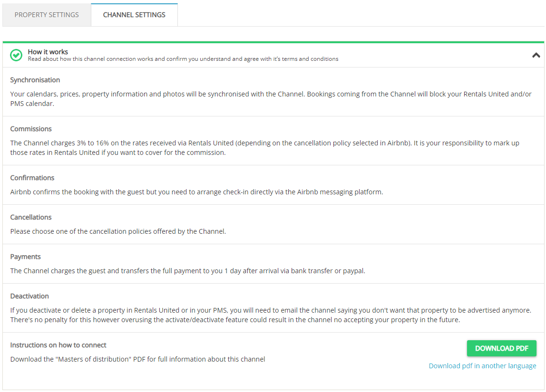The image size is (546, 392).
Task: Click the Masters of distribution PDF description
Action: coord(137,359)
